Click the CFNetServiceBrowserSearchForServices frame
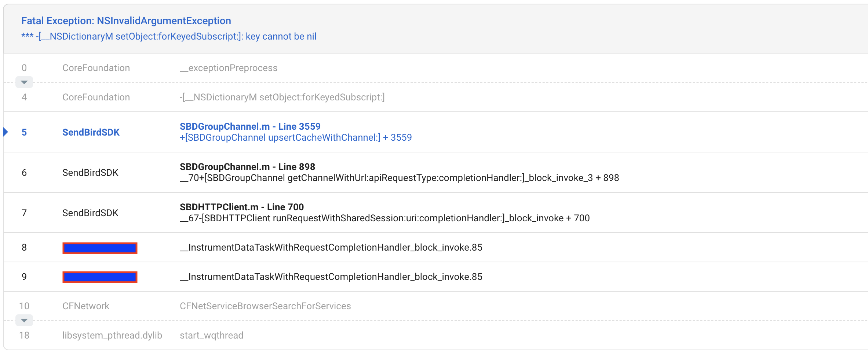 coord(265,306)
